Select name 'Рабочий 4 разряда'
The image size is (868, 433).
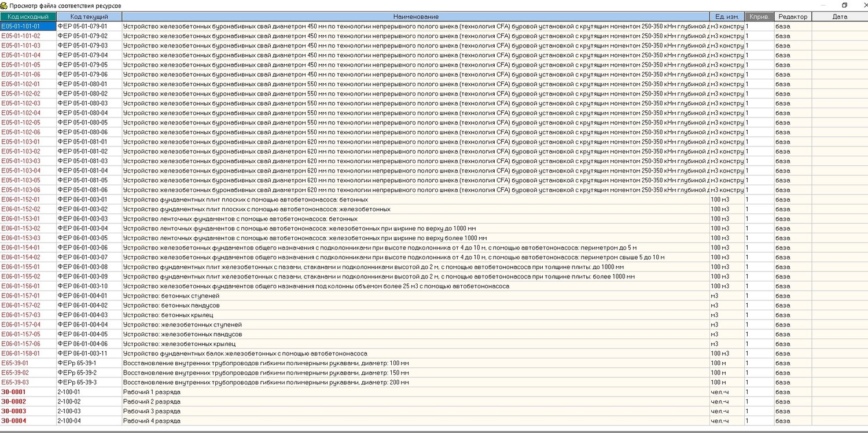[x=415, y=421]
